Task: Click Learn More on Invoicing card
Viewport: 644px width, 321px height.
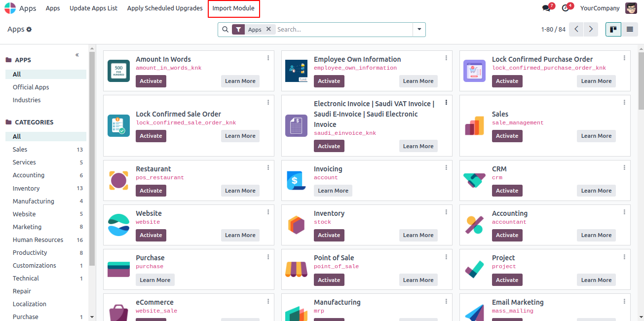Action: (x=333, y=191)
